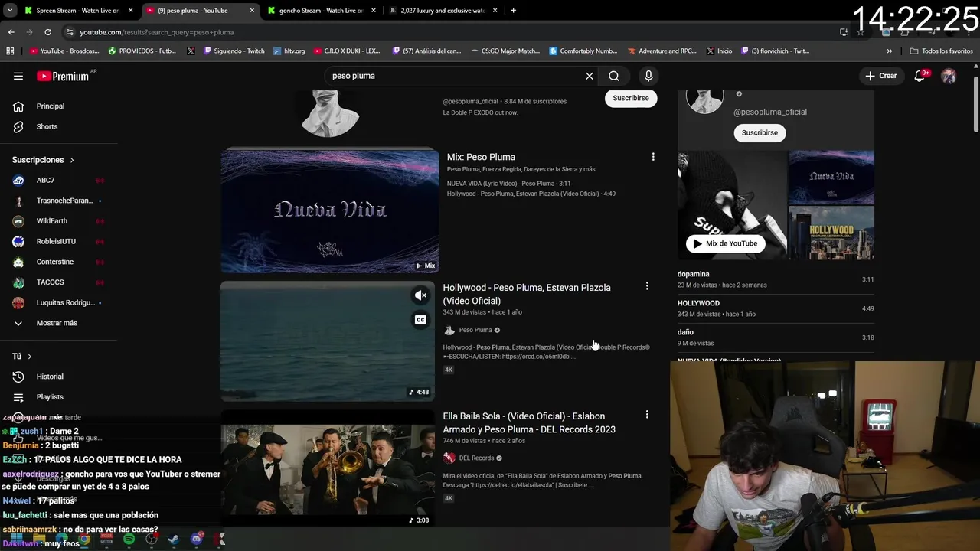
Task: Subscribe using the right panel Suscribirse button
Action: coord(759,132)
